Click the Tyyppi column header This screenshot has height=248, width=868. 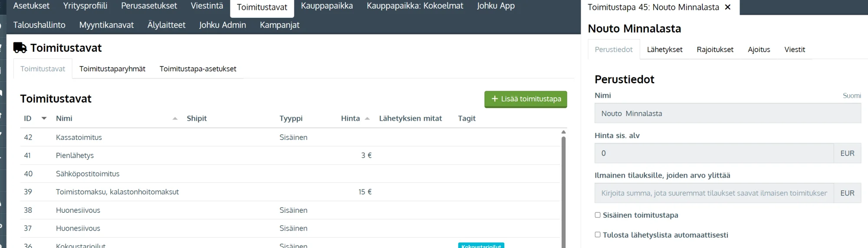click(291, 119)
